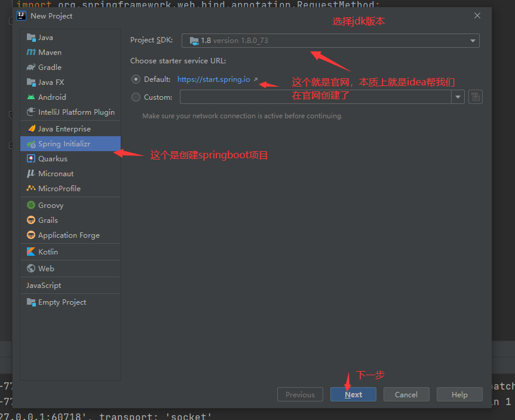515x420 pixels.
Task: Close the New Project dialog
Action: click(477, 16)
